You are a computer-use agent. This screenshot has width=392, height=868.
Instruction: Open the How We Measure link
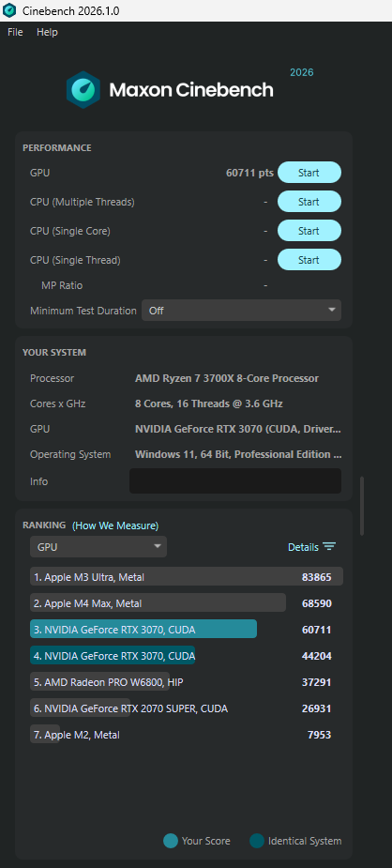[x=115, y=525]
